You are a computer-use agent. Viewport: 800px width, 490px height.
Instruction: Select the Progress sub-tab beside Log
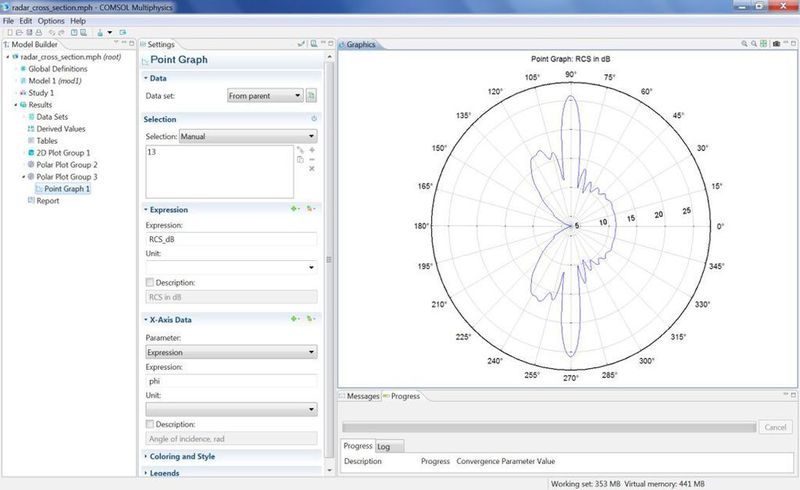coord(358,446)
